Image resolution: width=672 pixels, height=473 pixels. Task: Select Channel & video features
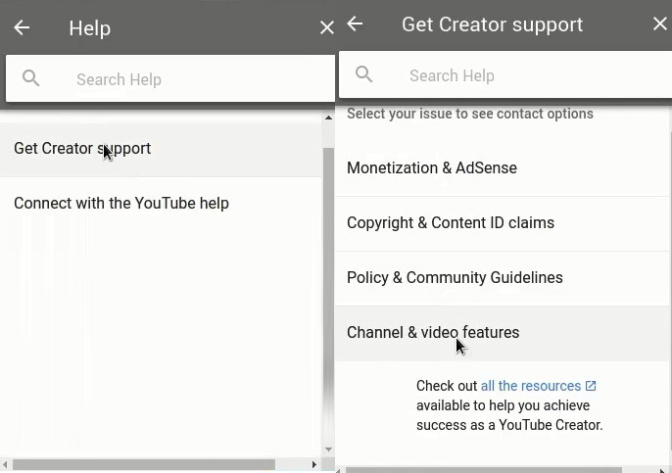(x=501, y=333)
